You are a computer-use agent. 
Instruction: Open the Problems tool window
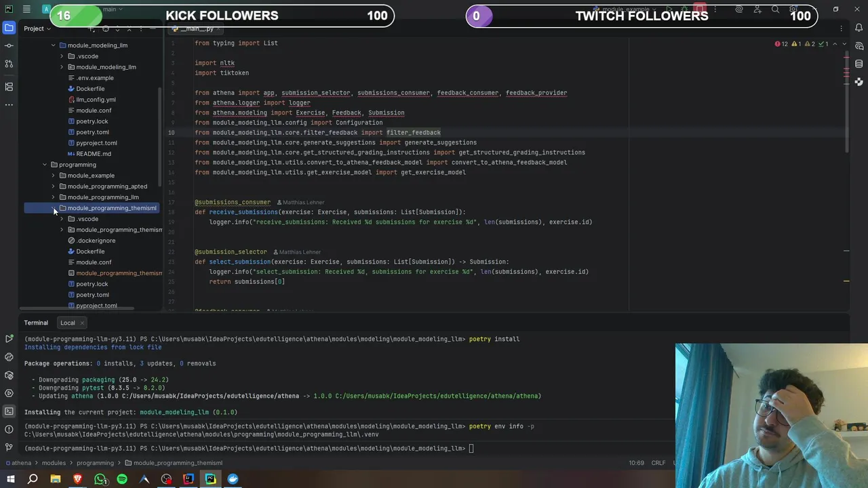coord(9,429)
